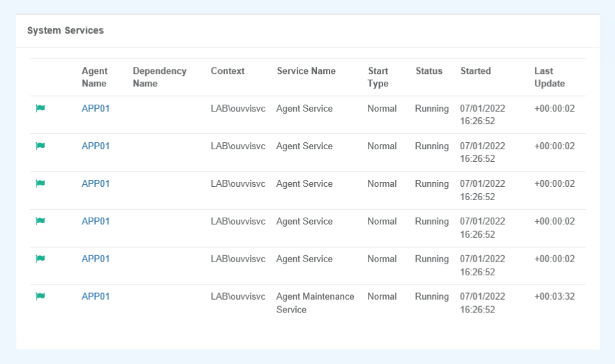Click the Last Update column header

(x=549, y=77)
